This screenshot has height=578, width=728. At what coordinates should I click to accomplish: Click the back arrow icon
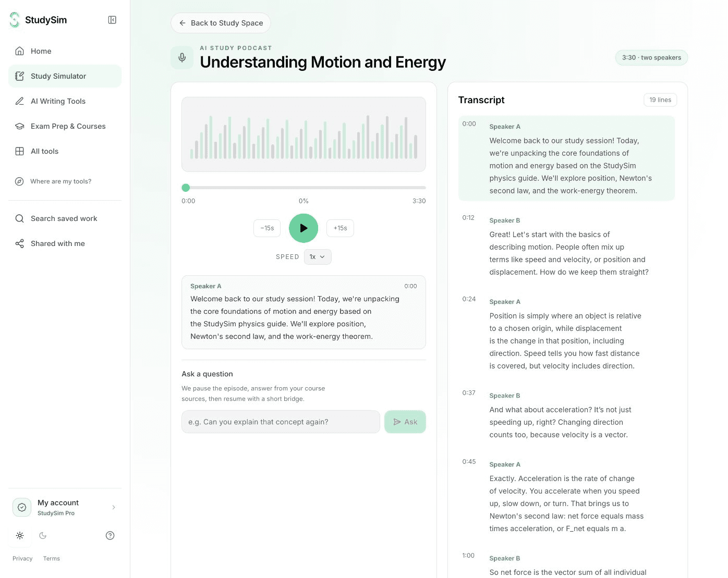point(183,23)
